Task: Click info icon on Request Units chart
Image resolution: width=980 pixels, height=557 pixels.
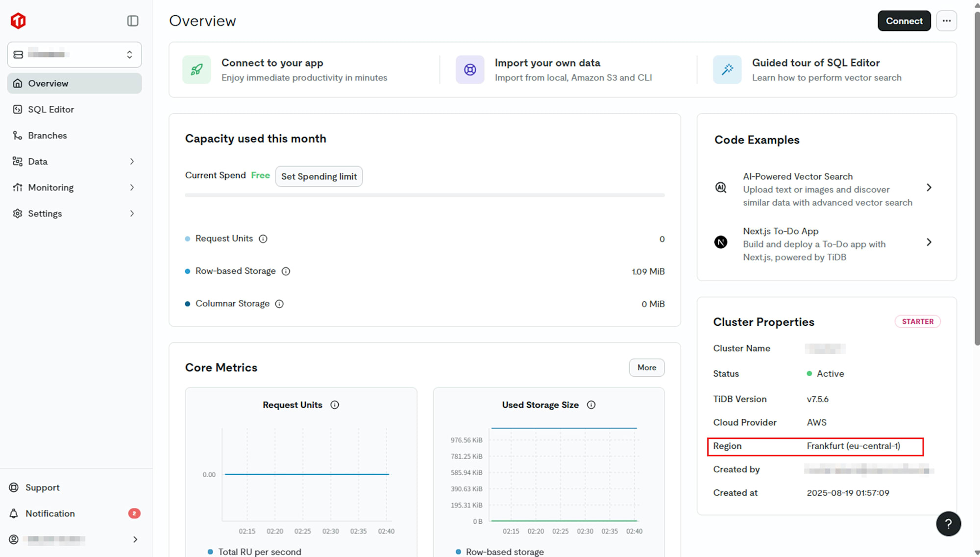Action: (335, 405)
